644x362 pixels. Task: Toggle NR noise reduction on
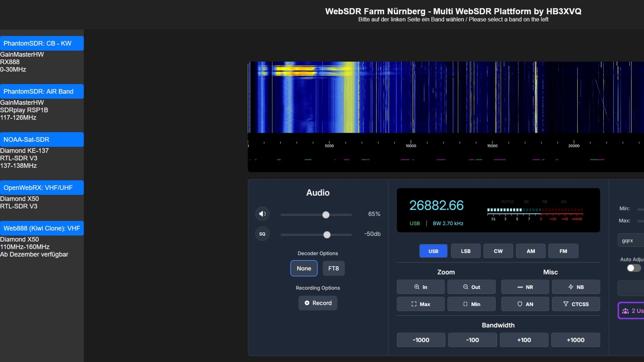click(x=525, y=287)
